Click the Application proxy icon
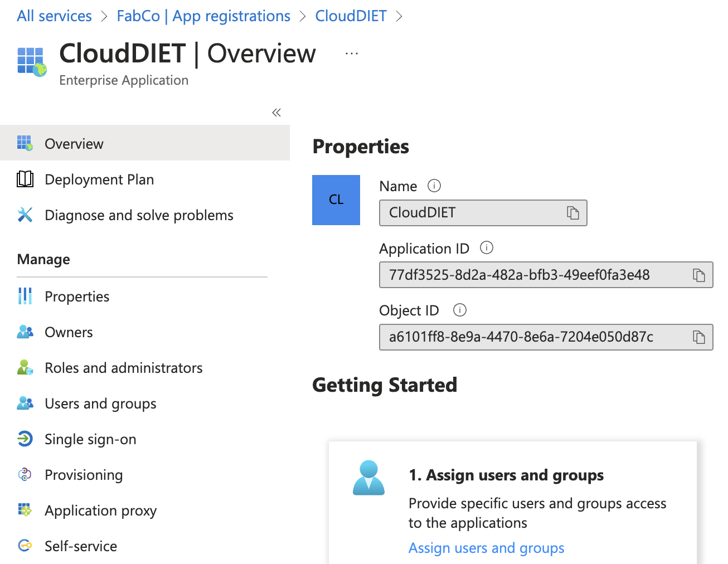Image resolution: width=728 pixels, height=564 pixels. pos(25,510)
